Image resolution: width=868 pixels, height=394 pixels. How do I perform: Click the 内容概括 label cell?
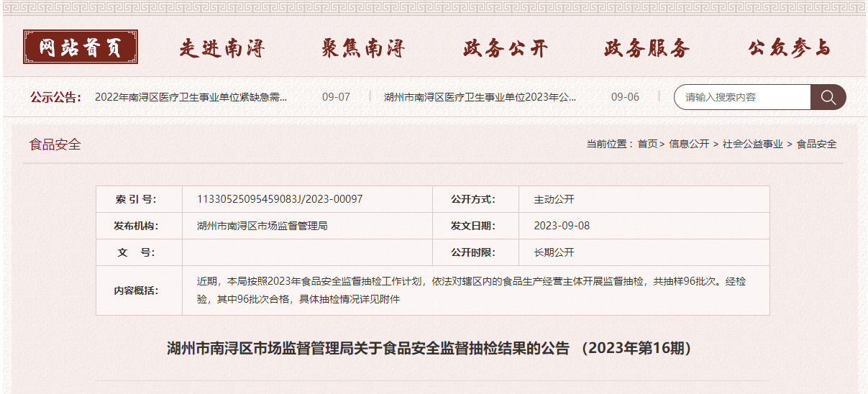139,290
